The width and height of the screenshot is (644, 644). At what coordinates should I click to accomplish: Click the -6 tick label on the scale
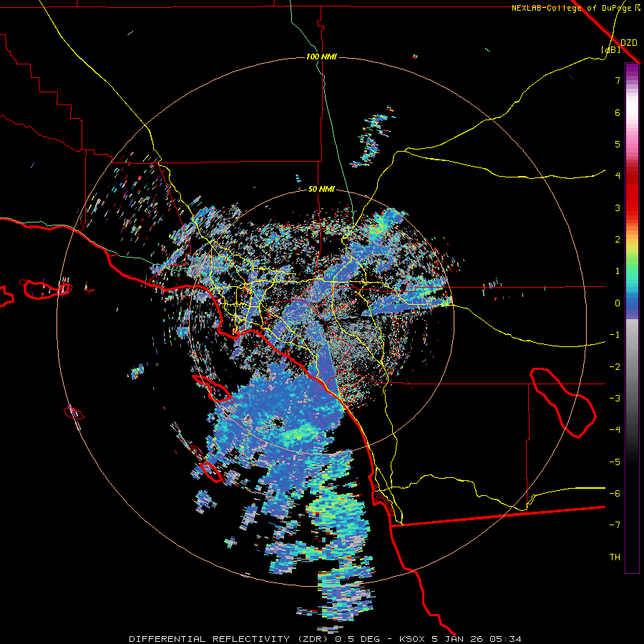[x=615, y=493]
